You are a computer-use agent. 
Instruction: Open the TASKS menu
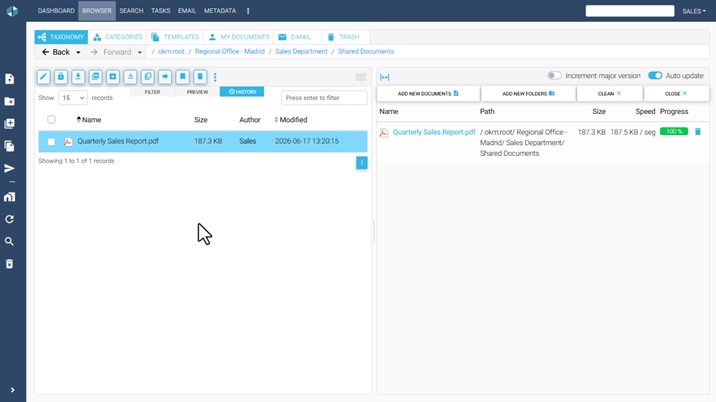(x=161, y=11)
